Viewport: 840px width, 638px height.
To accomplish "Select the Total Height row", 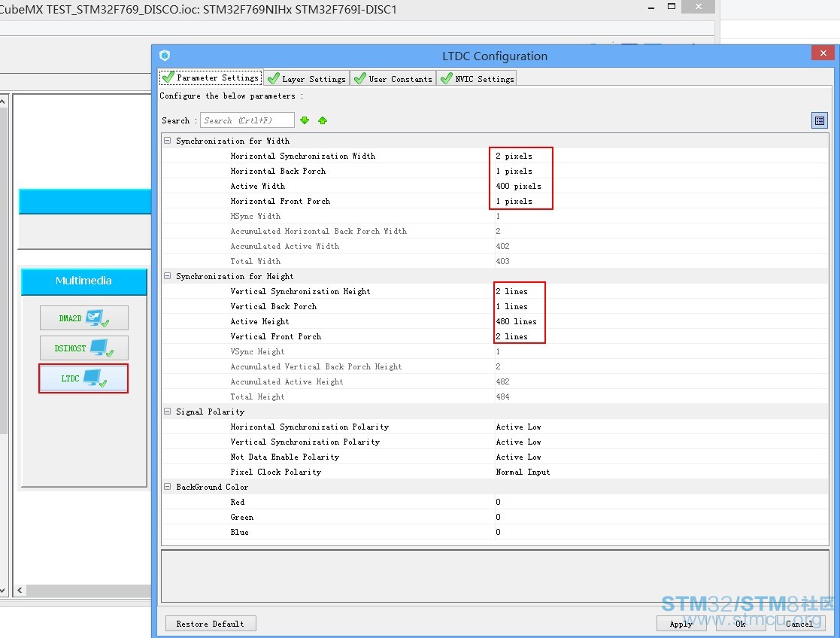I will pyautogui.click(x=495, y=396).
